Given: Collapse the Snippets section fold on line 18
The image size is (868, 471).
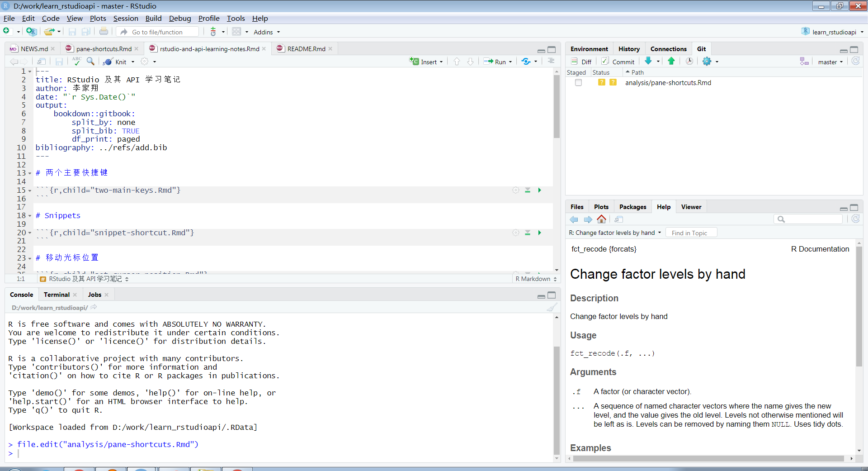Looking at the screenshot, I should tap(30, 216).
